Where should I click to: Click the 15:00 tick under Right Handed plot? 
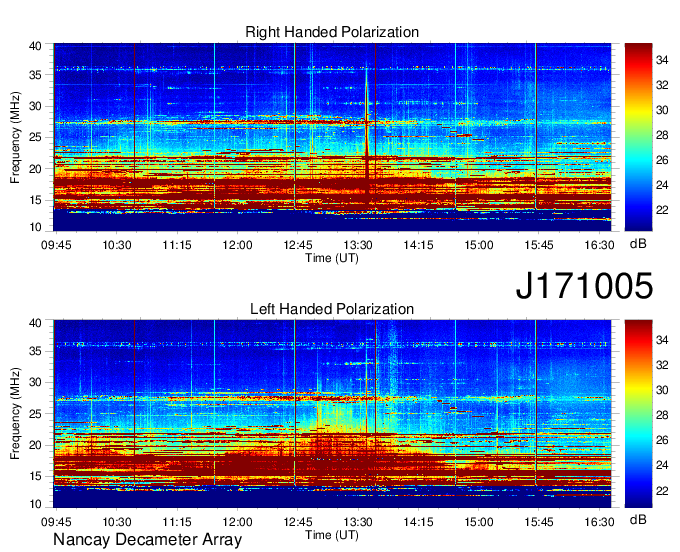click(478, 245)
